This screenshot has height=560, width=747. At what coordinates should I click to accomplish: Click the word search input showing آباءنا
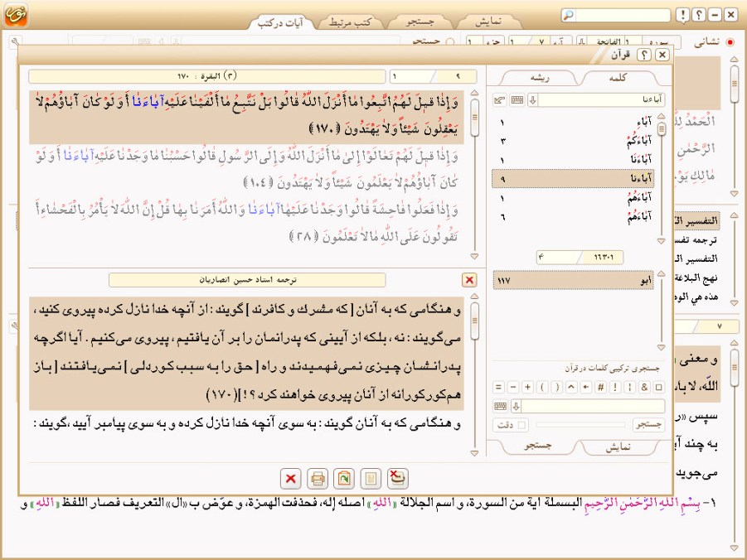[x=601, y=100]
